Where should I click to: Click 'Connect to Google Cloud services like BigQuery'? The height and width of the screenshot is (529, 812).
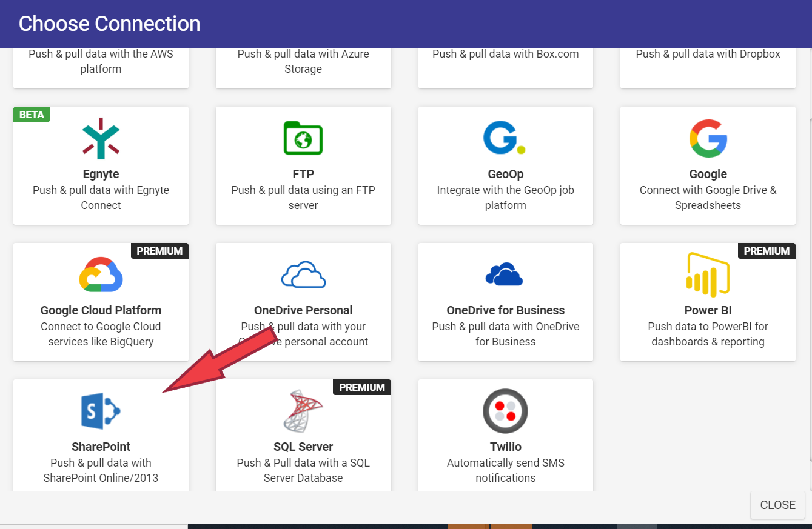pyautogui.click(x=101, y=334)
